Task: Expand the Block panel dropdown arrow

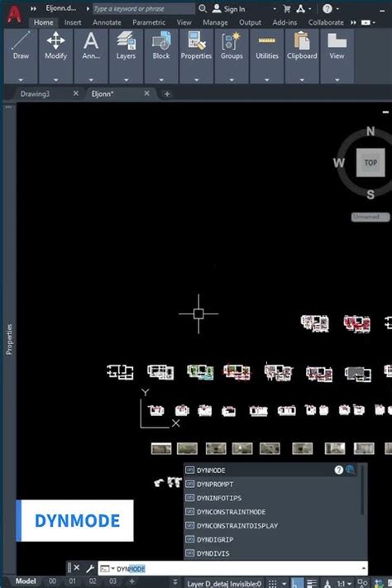Action: (x=161, y=80)
